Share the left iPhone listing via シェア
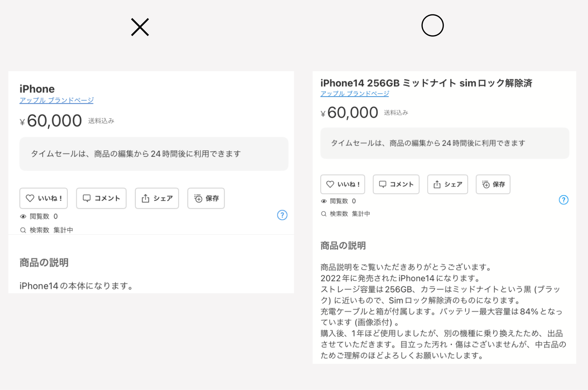Image resolution: width=588 pixels, height=390 pixels. tap(157, 198)
